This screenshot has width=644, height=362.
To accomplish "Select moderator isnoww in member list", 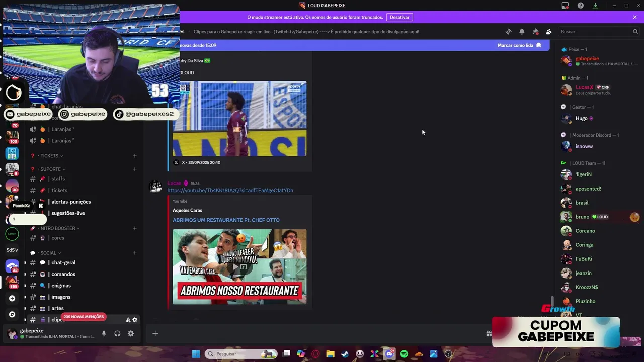I will coord(600,146).
